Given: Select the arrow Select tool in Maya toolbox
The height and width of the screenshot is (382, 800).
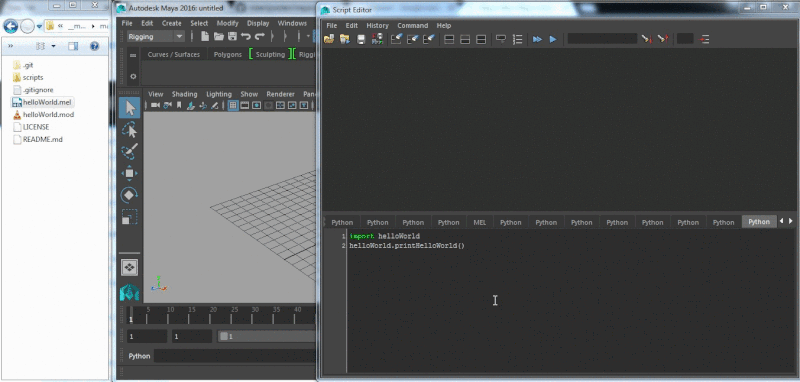Looking at the screenshot, I should 130,108.
